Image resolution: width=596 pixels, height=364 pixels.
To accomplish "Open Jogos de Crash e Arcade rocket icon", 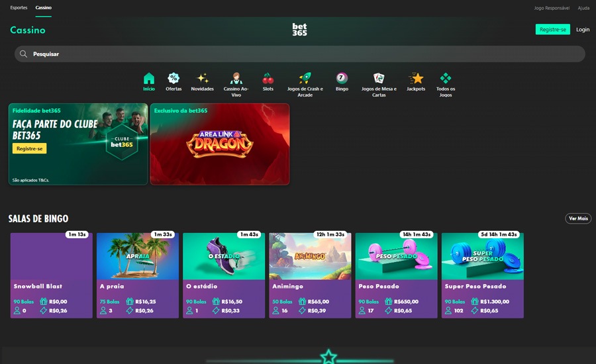I will [x=305, y=78].
